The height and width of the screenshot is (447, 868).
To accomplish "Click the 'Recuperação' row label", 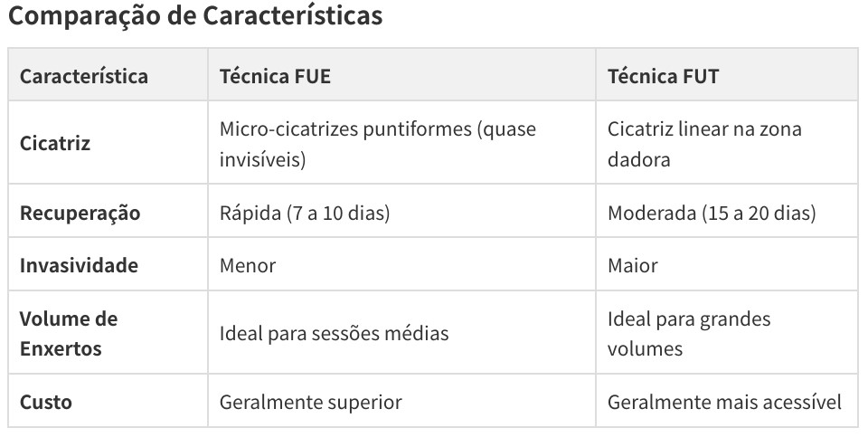I will [80, 214].
